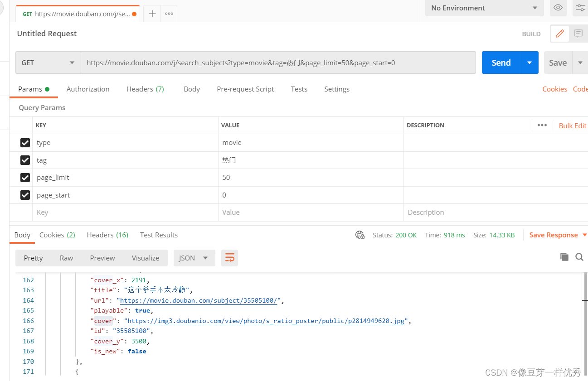Screen dimensions: 588x381
Task: Click the '50' value cell
Action: pyautogui.click(x=311, y=178)
